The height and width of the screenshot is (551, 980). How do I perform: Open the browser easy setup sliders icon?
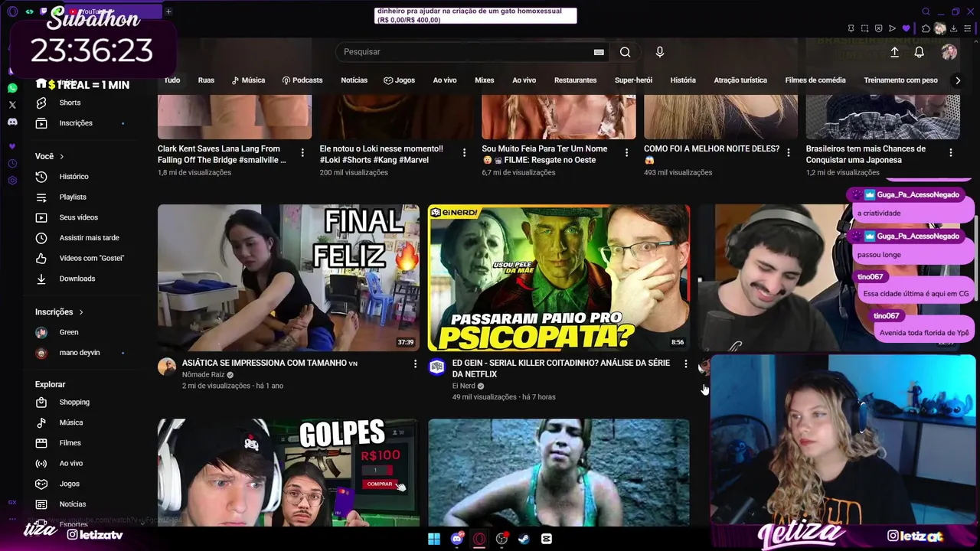968,28
